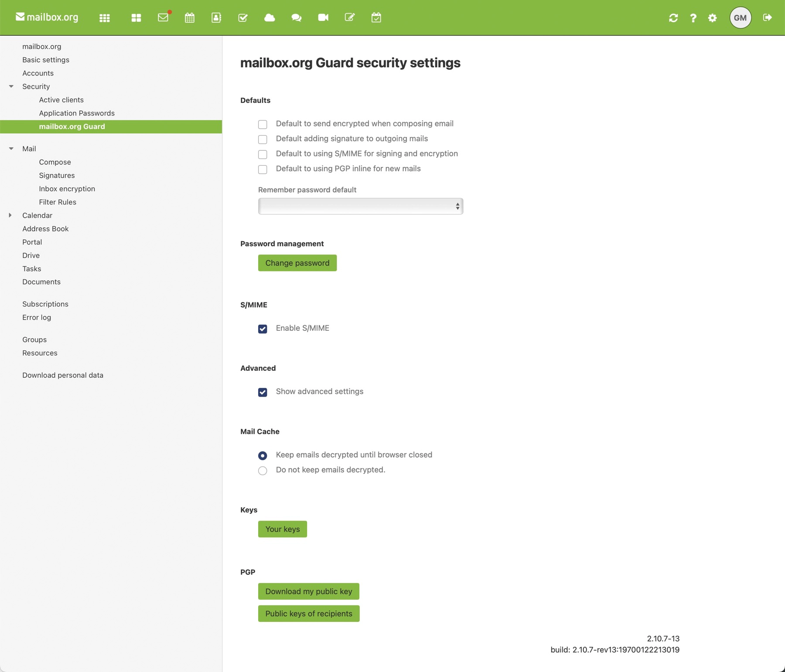Viewport: 785px width, 672px height.
Task: Open the Drive cloud icon
Action: click(x=270, y=18)
